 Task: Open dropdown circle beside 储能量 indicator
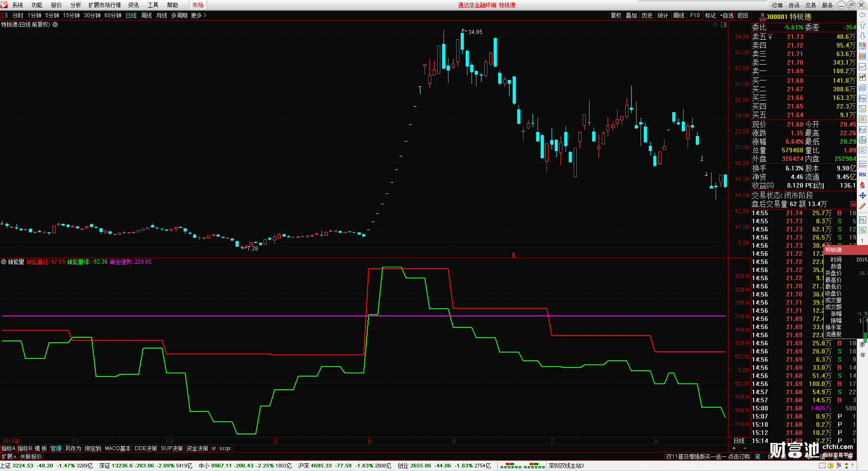4,262
